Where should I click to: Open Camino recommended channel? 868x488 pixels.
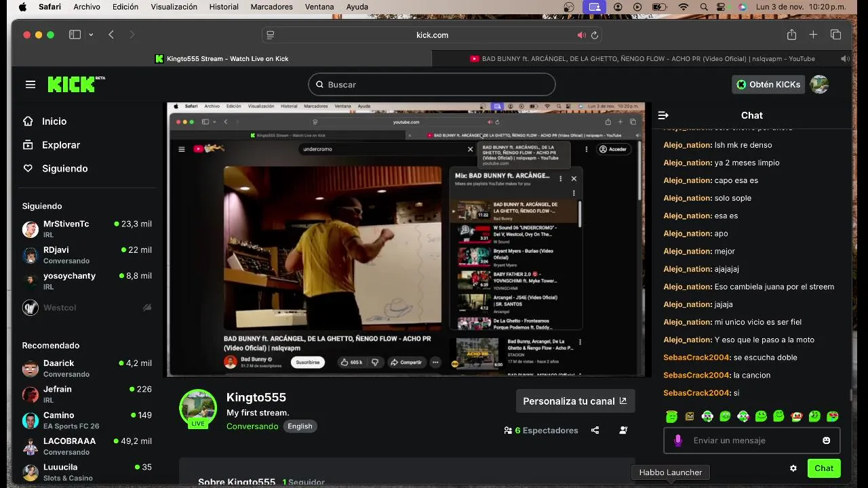coord(87,420)
